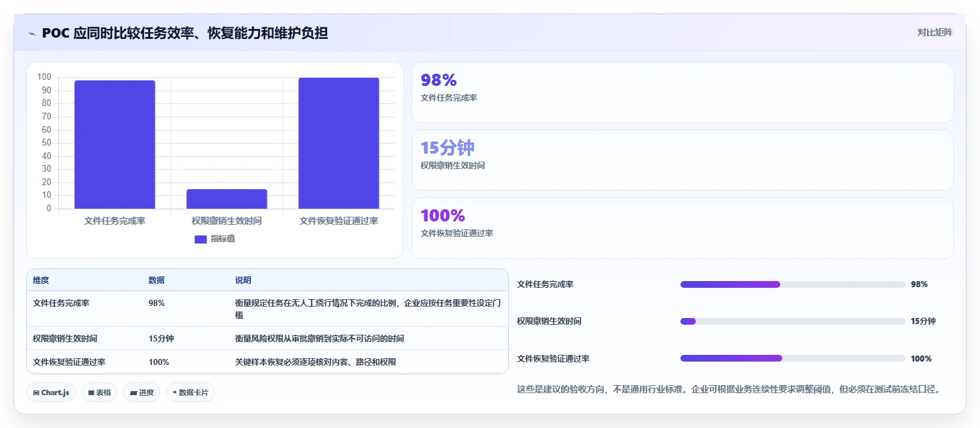Click the 文件任务完成率 progress bar

pyautogui.click(x=793, y=284)
